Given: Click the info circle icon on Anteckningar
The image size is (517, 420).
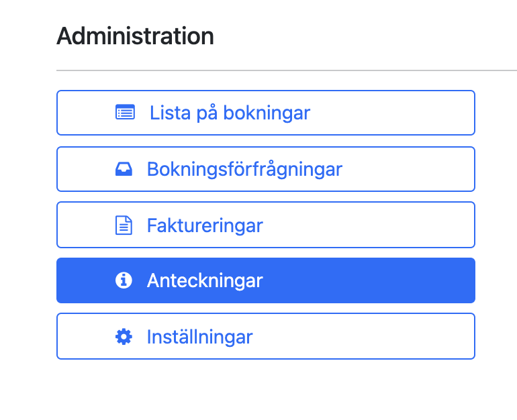Looking at the screenshot, I should (x=124, y=280).
